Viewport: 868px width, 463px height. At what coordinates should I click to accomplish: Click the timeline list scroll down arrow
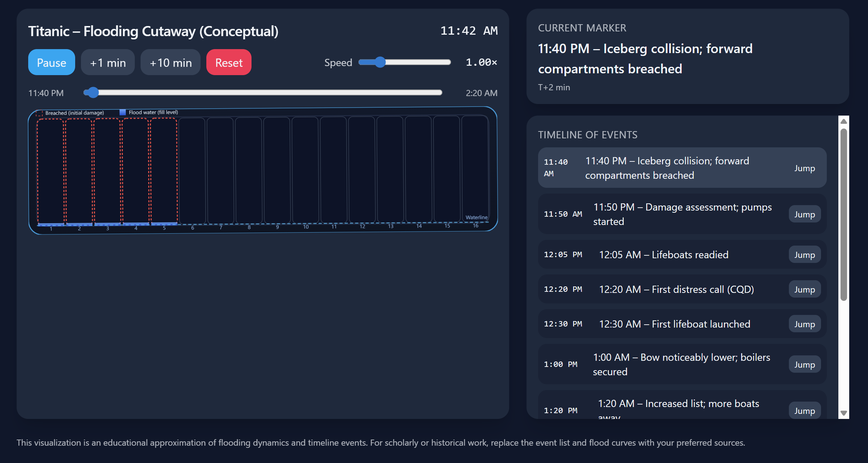[844, 413]
